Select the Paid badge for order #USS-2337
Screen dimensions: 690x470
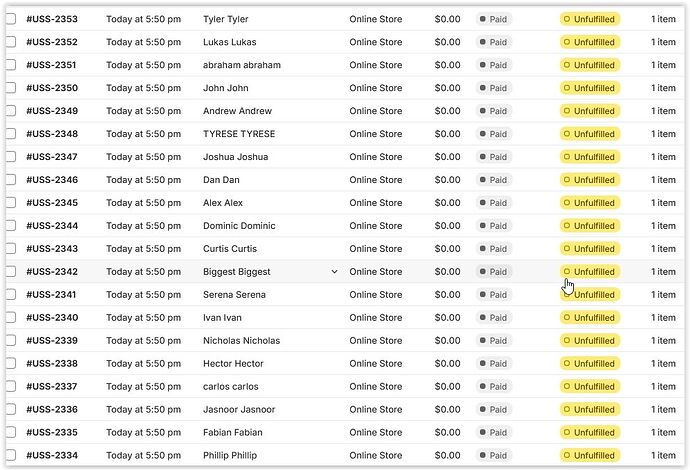click(x=494, y=387)
